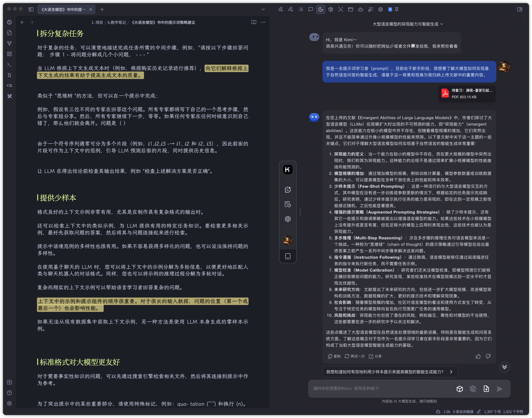The width and height of the screenshot is (532, 418).
Task: Click the terminal command palette ribbon icon
Action: (9, 64)
